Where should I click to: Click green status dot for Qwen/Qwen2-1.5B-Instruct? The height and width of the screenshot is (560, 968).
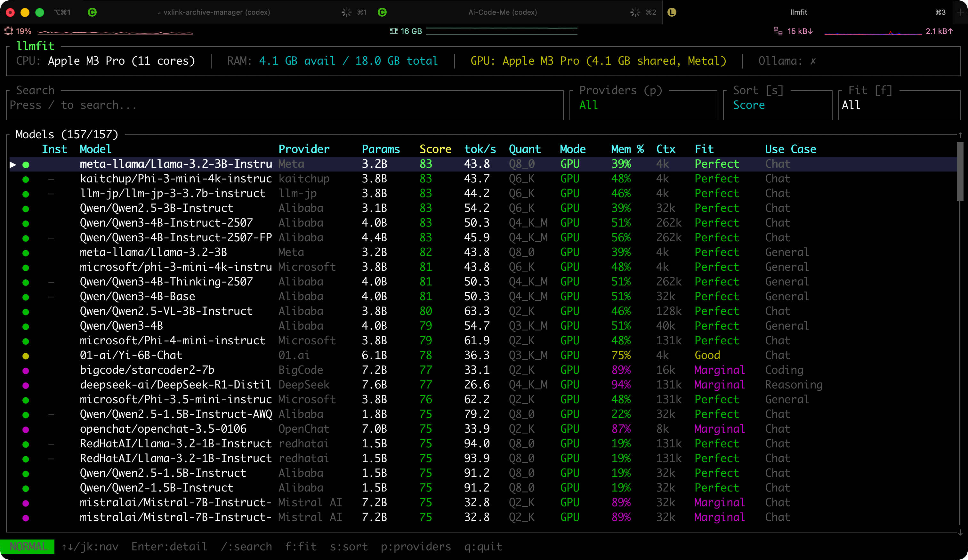(x=26, y=489)
